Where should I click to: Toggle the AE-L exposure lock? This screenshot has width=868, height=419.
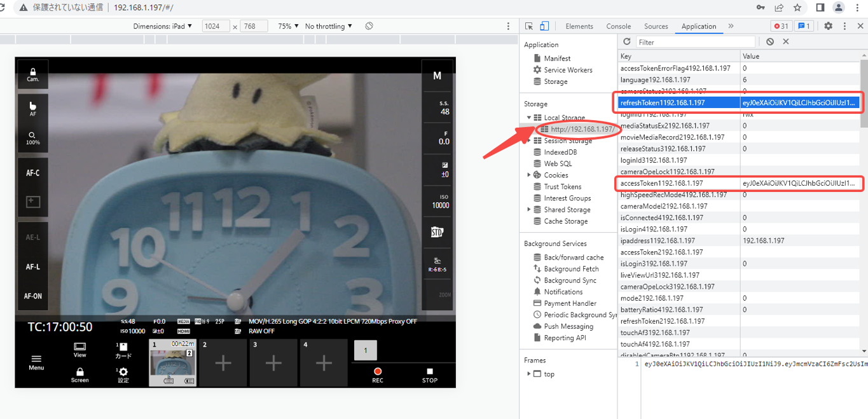(x=33, y=237)
